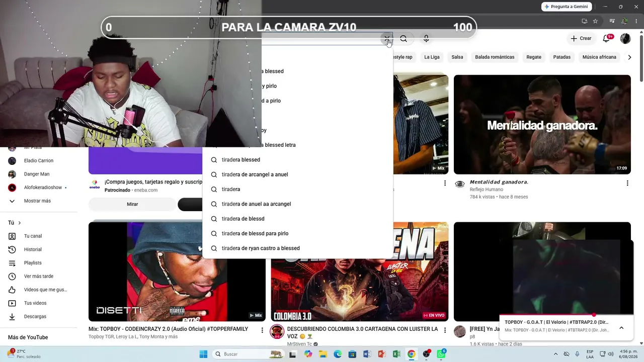
Task: Show hidden system tray icons
Action: (x=555, y=354)
